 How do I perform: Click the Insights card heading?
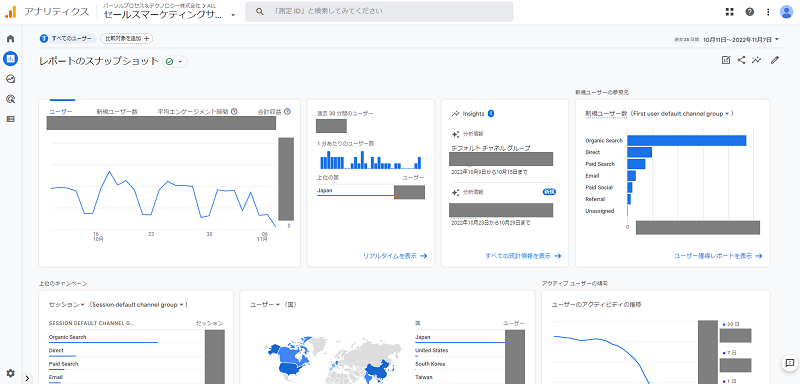[473, 114]
